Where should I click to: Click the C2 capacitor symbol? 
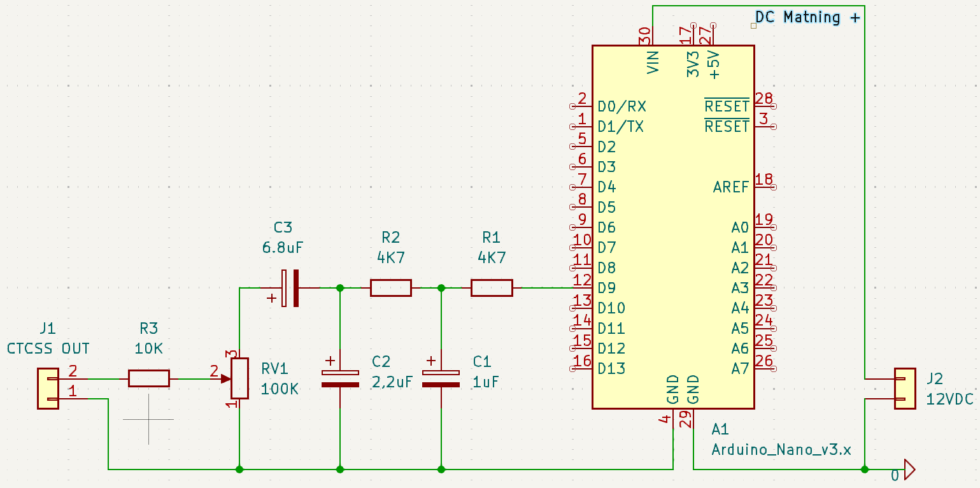pos(339,378)
